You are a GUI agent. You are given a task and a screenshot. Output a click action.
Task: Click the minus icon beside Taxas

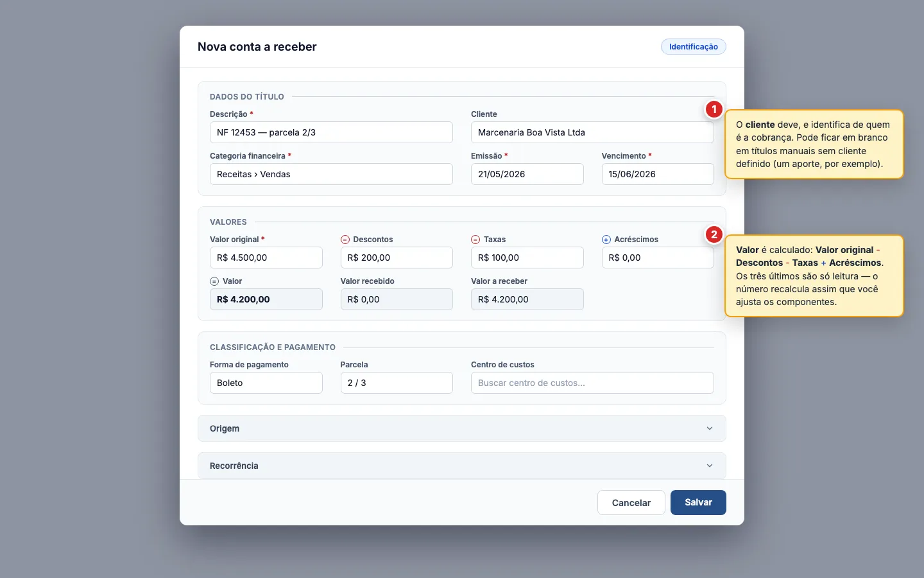coord(475,240)
